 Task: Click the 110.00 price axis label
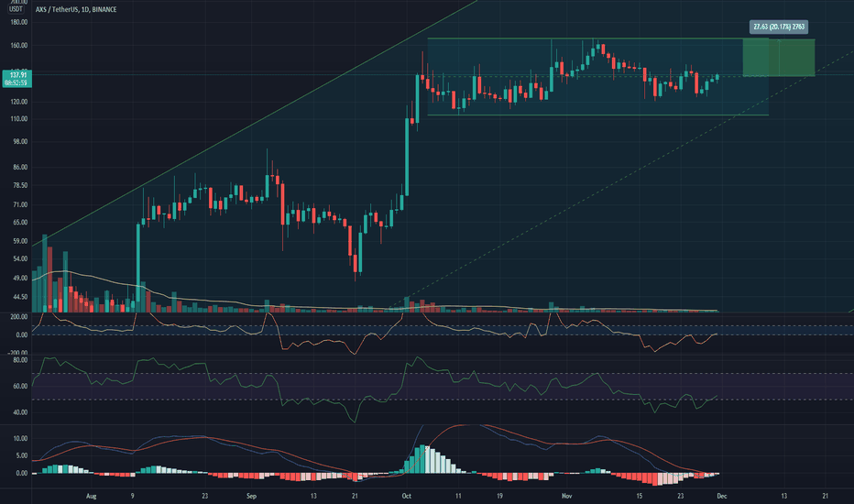click(19, 119)
